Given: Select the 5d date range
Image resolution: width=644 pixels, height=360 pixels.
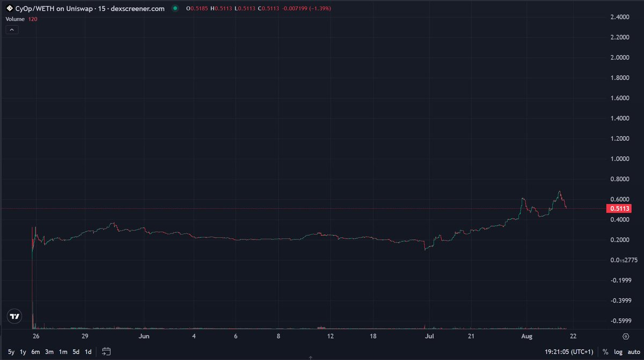Looking at the screenshot, I should 76,352.
